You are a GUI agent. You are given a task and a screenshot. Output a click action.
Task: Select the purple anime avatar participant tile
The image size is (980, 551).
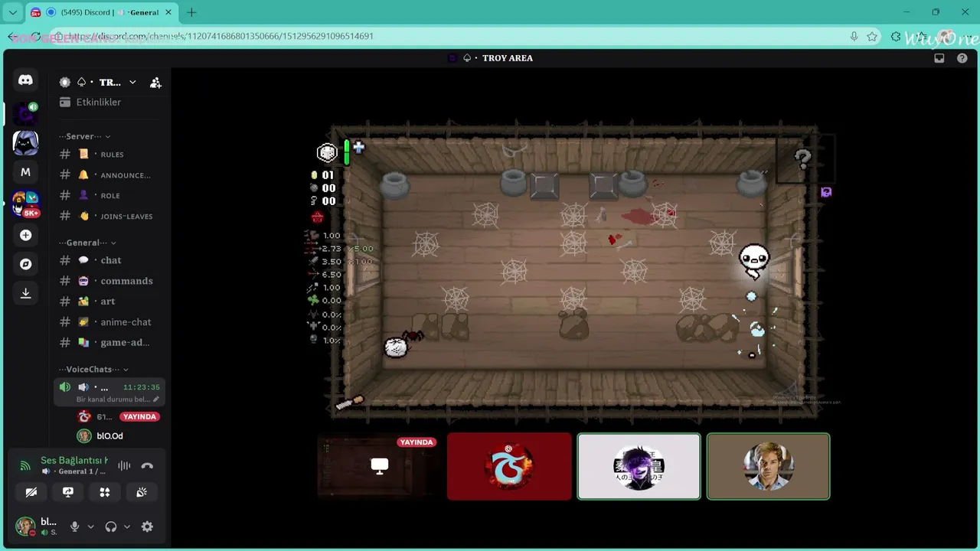click(x=639, y=467)
